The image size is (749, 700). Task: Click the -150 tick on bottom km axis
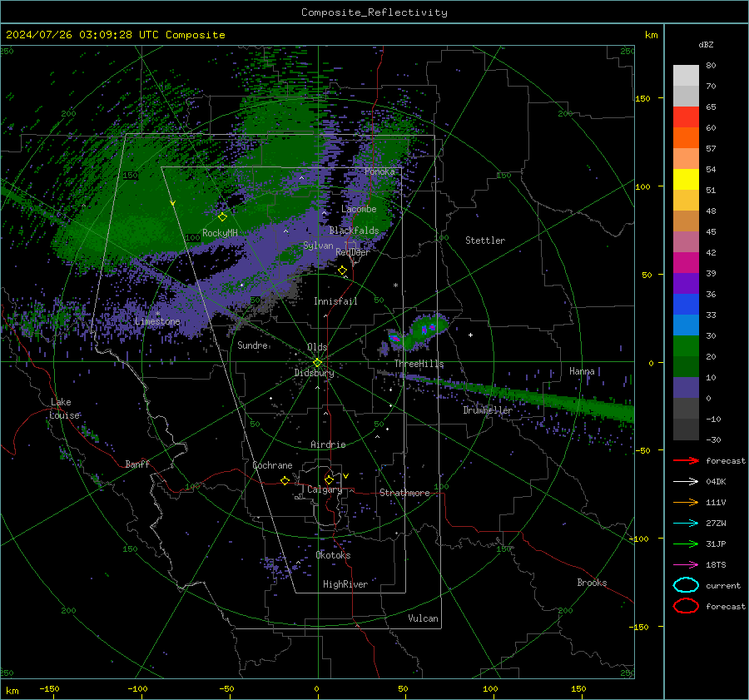(49, 688)
